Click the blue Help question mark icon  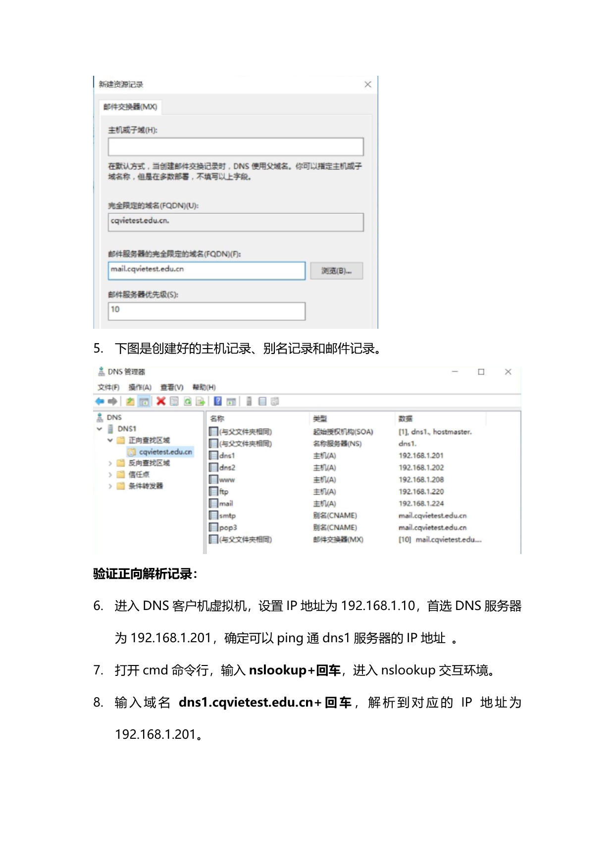pyautogui.click(x=217, y=401)
